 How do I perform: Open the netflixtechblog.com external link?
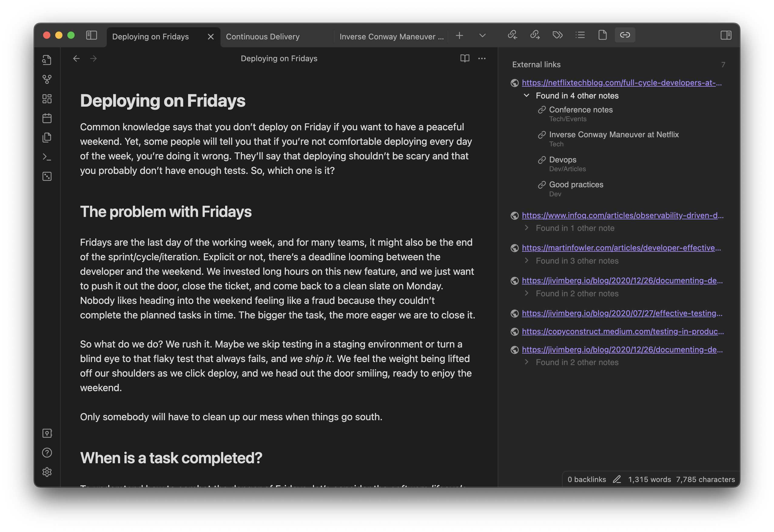coord(621,83)
